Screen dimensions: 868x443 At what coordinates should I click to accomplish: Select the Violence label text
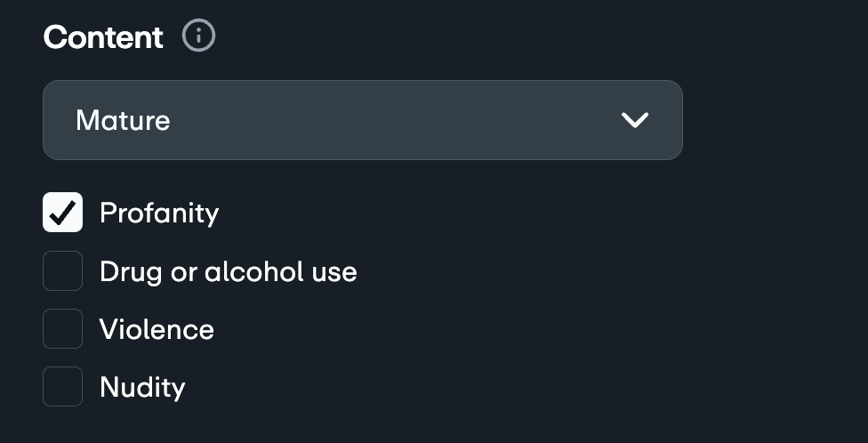pos(157,329)
